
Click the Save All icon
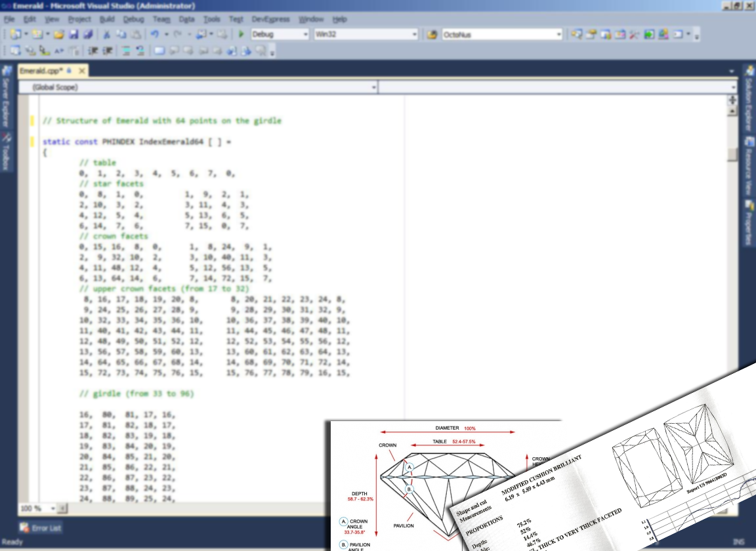(x=88, y=34)
